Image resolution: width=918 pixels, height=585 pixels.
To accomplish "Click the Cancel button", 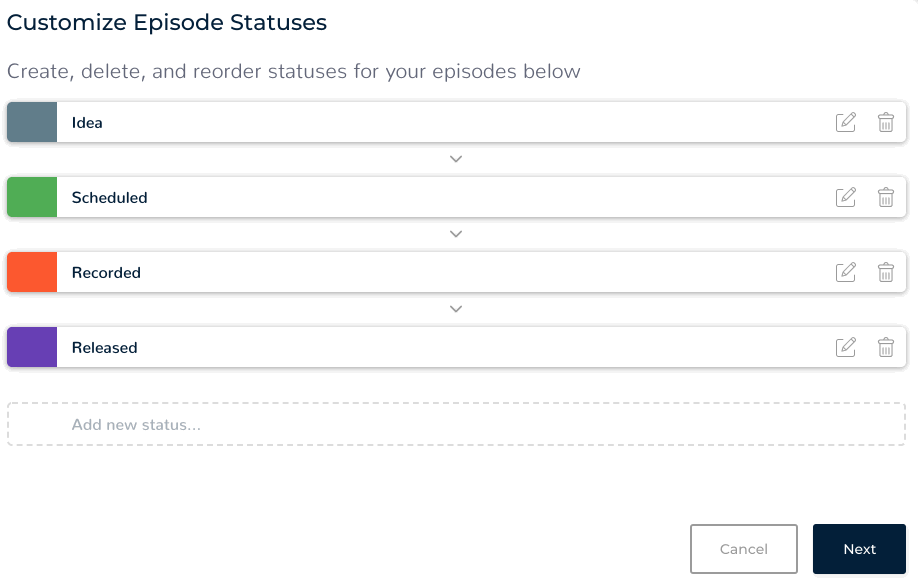I will pyautogui.click(x=743, y=549).
